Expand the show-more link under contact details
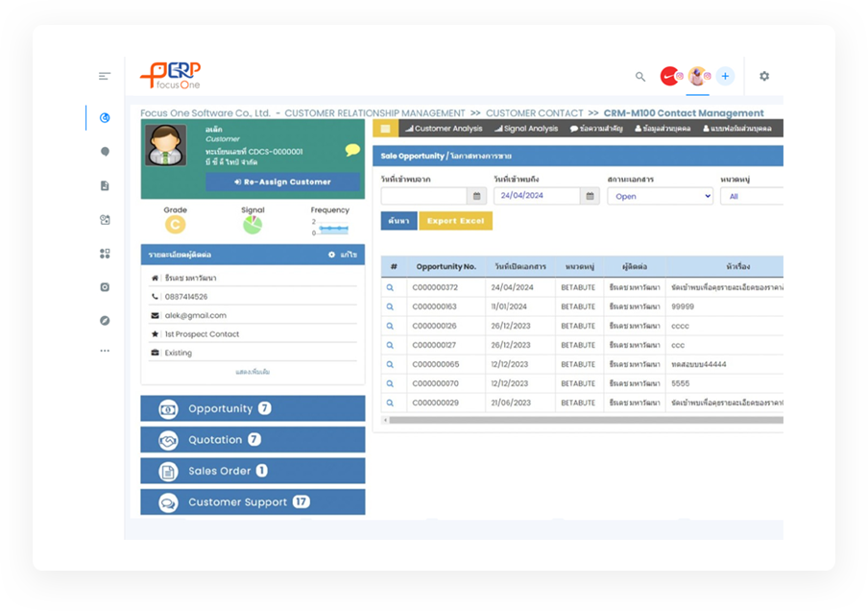 click(x=253, y=372)
